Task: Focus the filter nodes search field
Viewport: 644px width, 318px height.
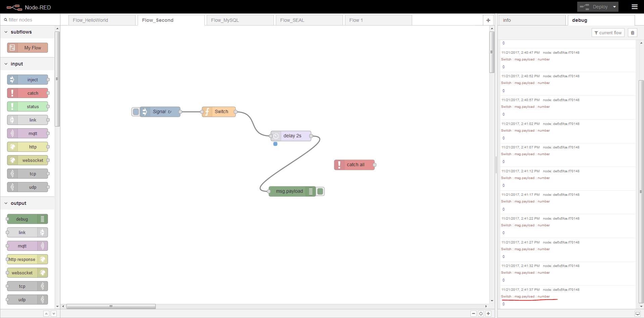Action: [30, 20]
